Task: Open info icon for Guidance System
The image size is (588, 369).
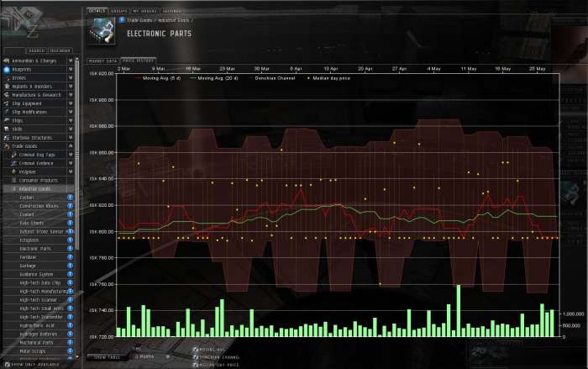Action: pyautogui.click(x=70, y=274)
